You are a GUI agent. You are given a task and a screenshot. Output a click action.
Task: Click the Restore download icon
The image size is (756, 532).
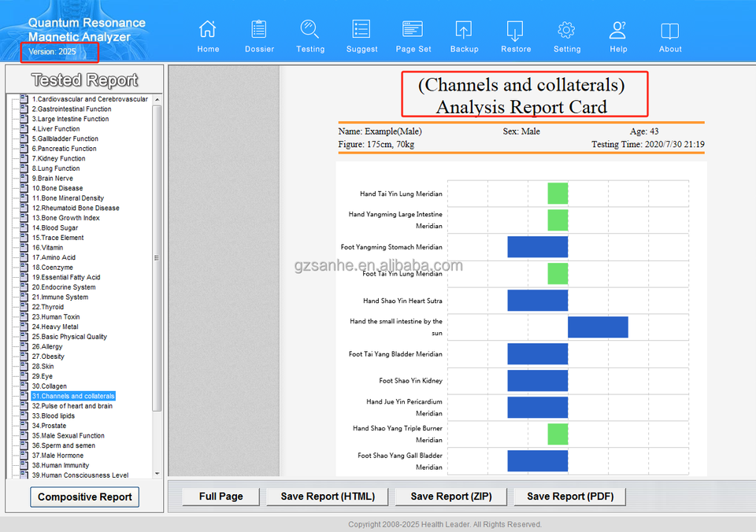click(x=515, y=31)
